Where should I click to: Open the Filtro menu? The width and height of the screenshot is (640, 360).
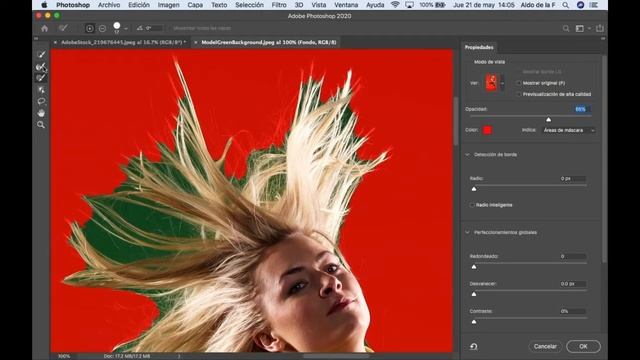click(279, 5)
